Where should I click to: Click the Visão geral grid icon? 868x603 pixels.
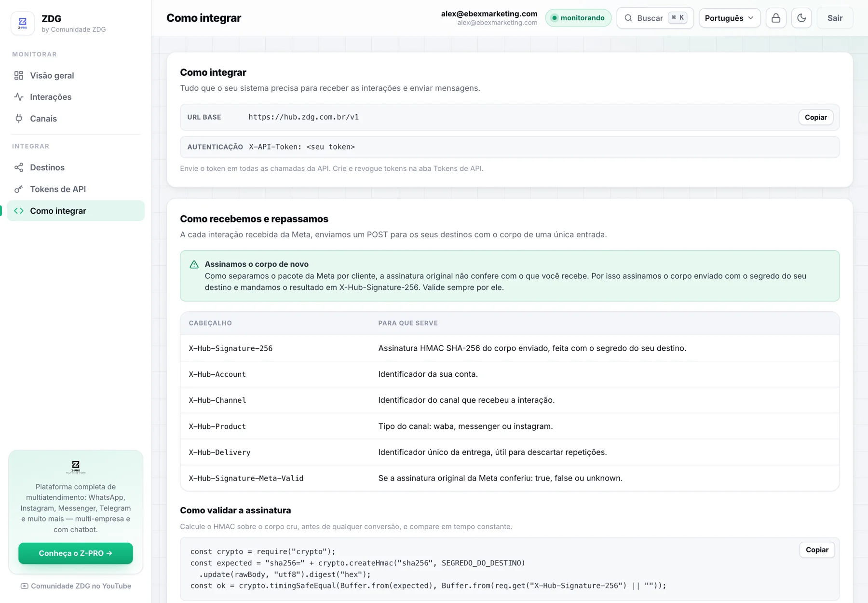19,75
